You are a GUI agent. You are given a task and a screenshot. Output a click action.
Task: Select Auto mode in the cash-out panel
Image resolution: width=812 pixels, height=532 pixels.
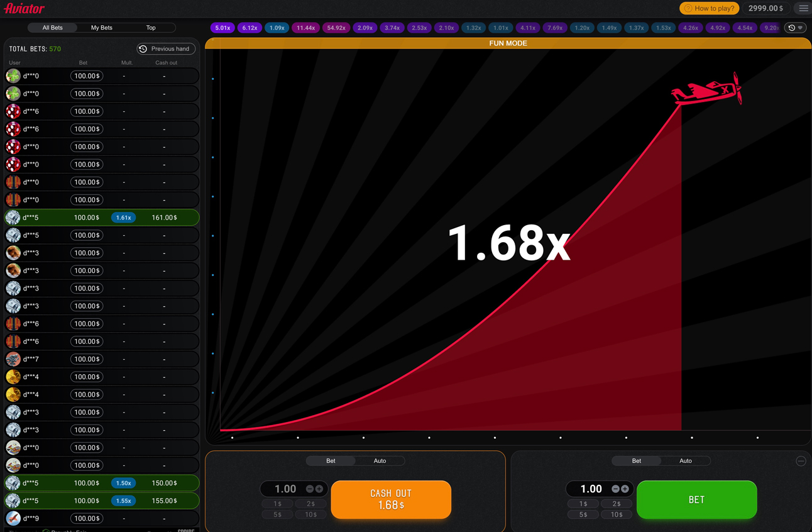(380, 461)
